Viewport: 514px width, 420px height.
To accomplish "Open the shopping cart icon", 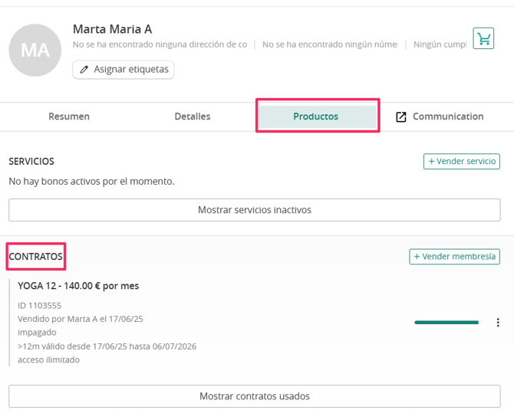I will (483, 38).
